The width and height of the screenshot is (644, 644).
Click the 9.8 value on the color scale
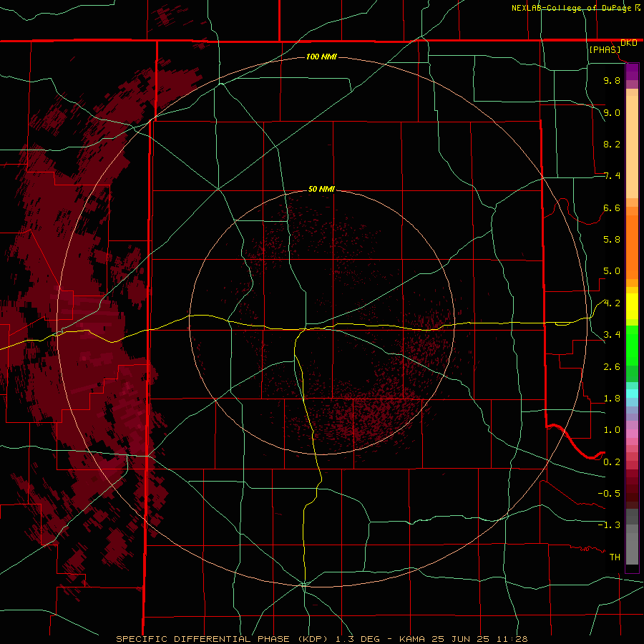(x=612, y=80)
